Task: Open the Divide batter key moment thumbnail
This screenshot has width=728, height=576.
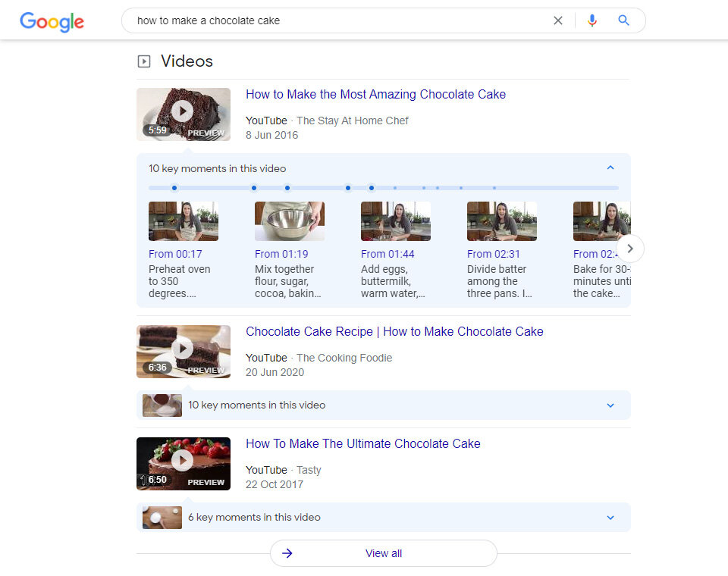Action: (x=502, y=221)
